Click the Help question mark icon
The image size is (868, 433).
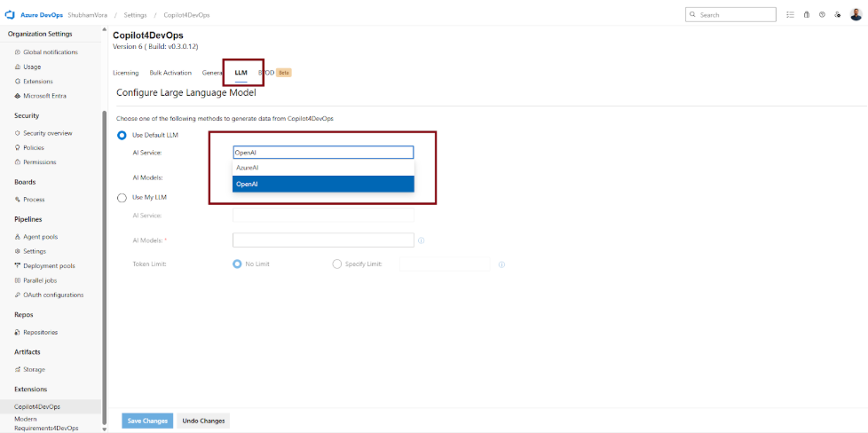[822, 15]
